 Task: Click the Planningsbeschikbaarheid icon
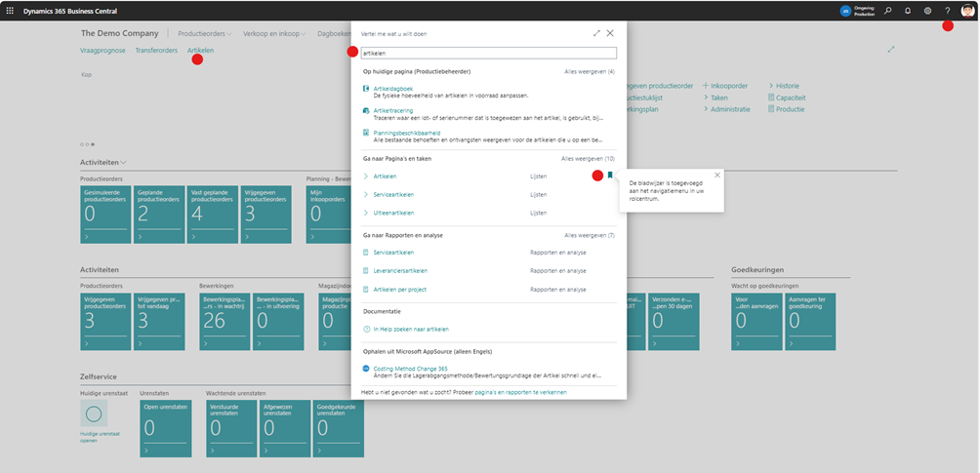click(x=366, y=133)
